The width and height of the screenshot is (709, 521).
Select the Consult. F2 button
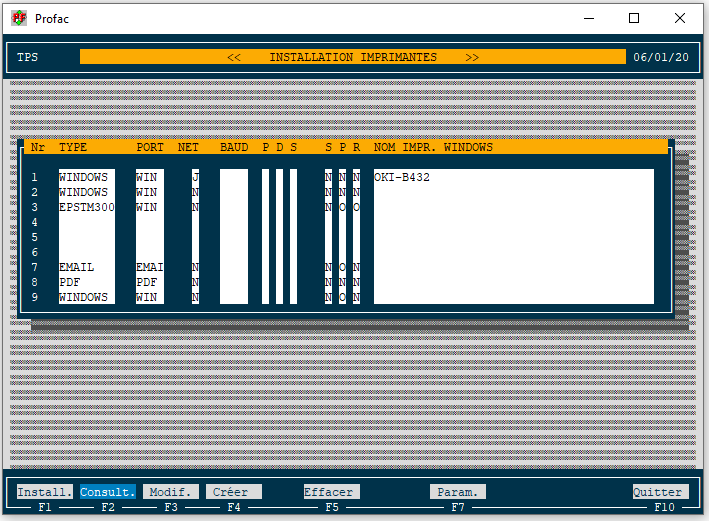(x=108, y=492)
